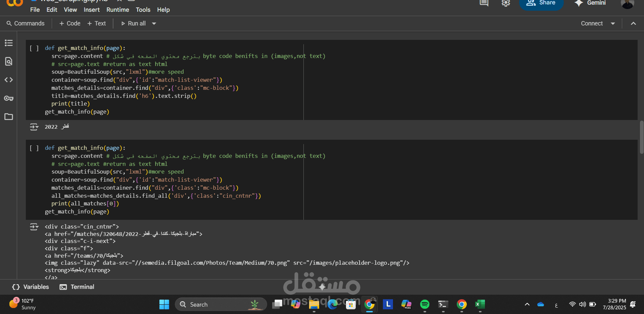Click the notebook vertical scrollbar

pos(642,137)
